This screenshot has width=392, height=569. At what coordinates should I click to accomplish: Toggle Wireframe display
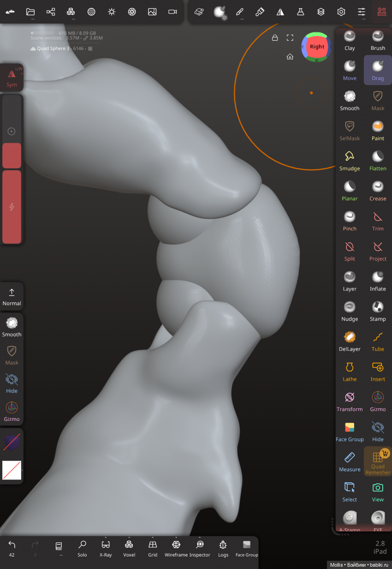[x=176, y=548]
